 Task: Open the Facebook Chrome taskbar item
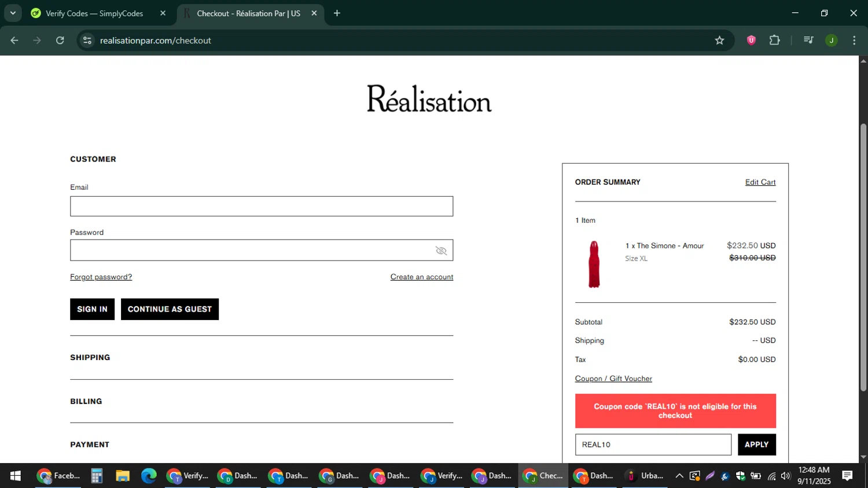[x=59, y=476]
